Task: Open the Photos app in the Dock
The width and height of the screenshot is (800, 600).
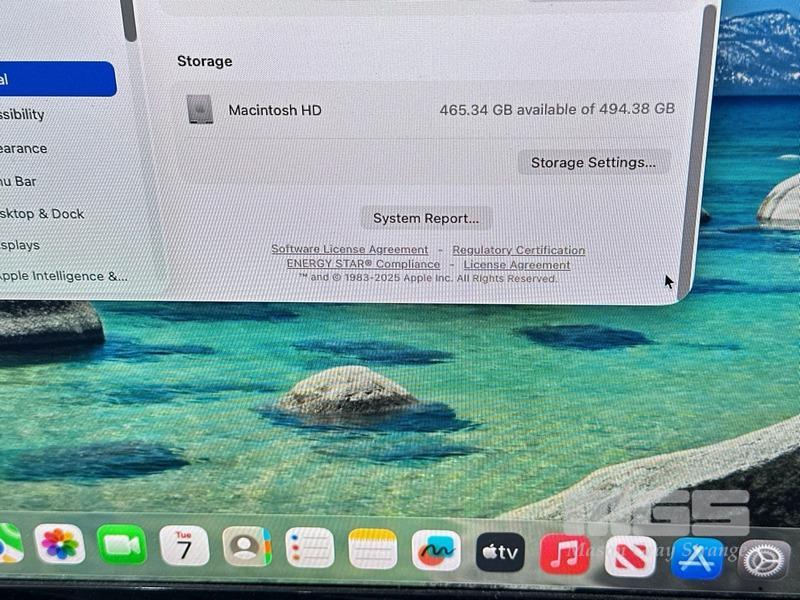Action: (60, 544)
